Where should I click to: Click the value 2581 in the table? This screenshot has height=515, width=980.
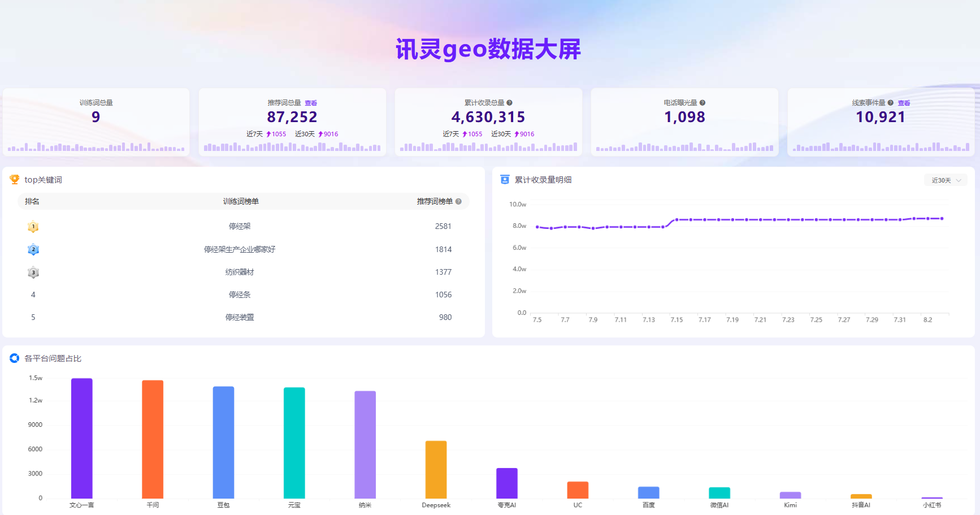pyautogui.click(x=443, y=226)
